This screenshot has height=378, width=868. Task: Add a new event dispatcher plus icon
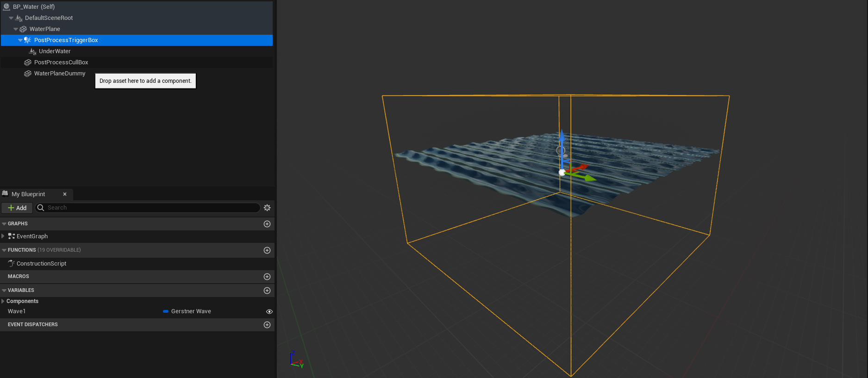(267, 325)
